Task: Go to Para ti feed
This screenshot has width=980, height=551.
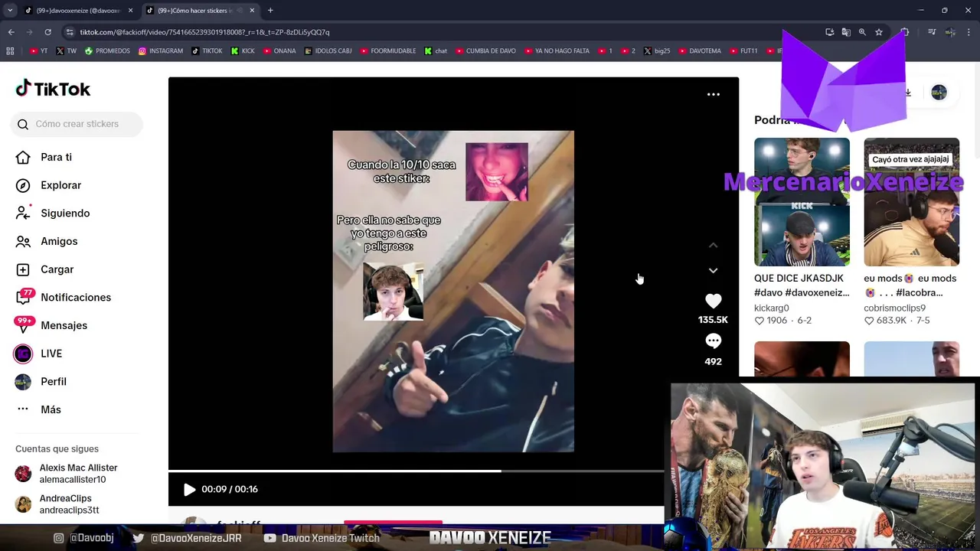Action: 44,157
